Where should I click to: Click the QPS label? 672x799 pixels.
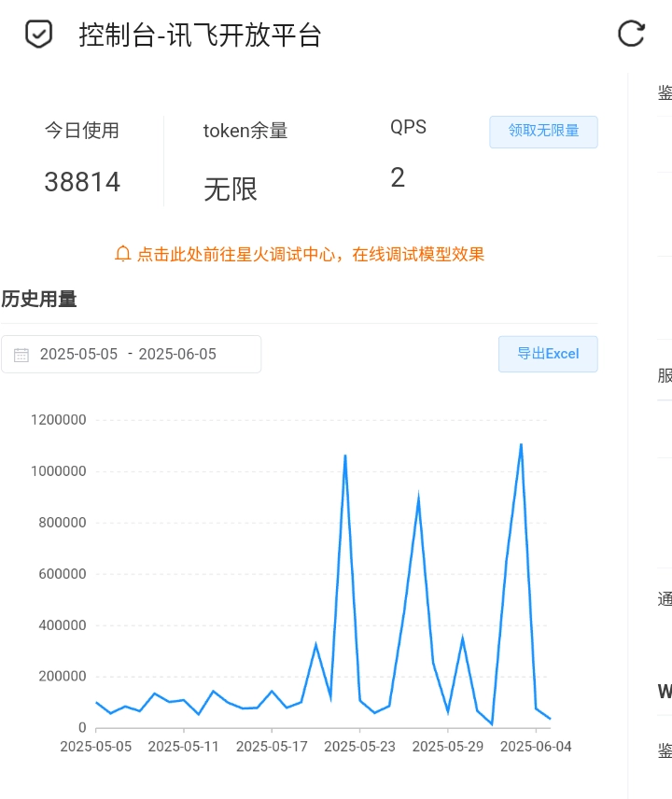408,127
